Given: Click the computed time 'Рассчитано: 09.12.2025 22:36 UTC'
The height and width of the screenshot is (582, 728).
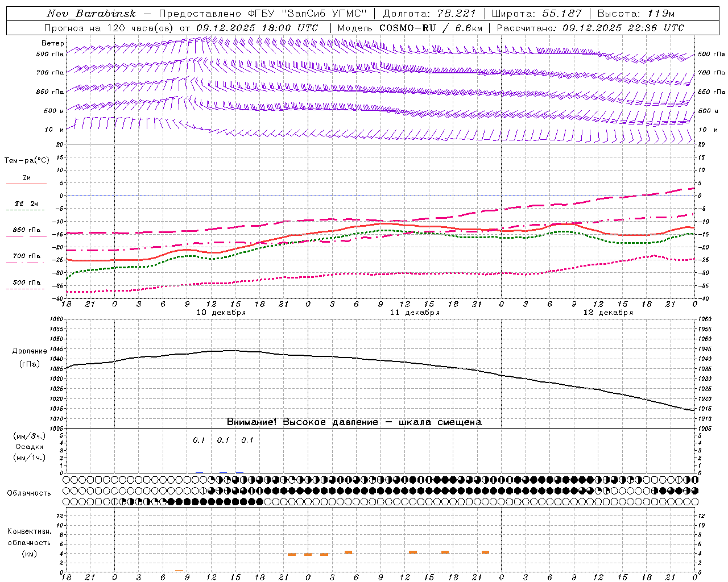Looking at the screenshot, I should click(x=590, y=28).
